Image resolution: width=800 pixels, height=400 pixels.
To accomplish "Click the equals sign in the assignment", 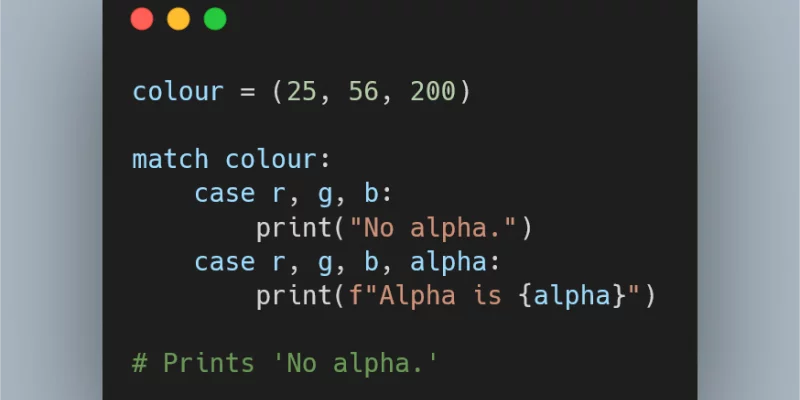I will (247, 92).
